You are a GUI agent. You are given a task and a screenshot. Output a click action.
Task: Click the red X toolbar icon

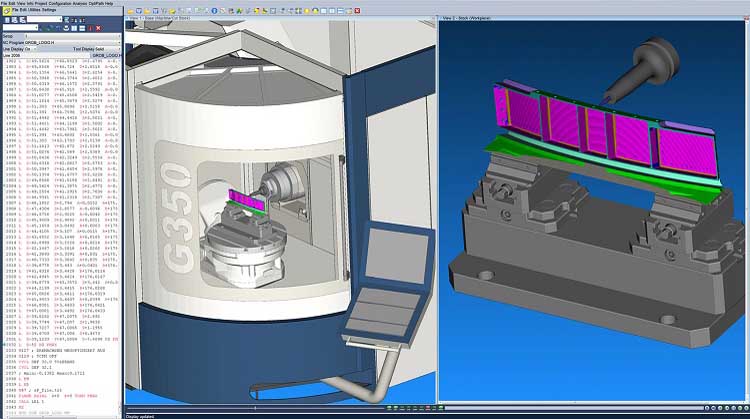point(357,11)
